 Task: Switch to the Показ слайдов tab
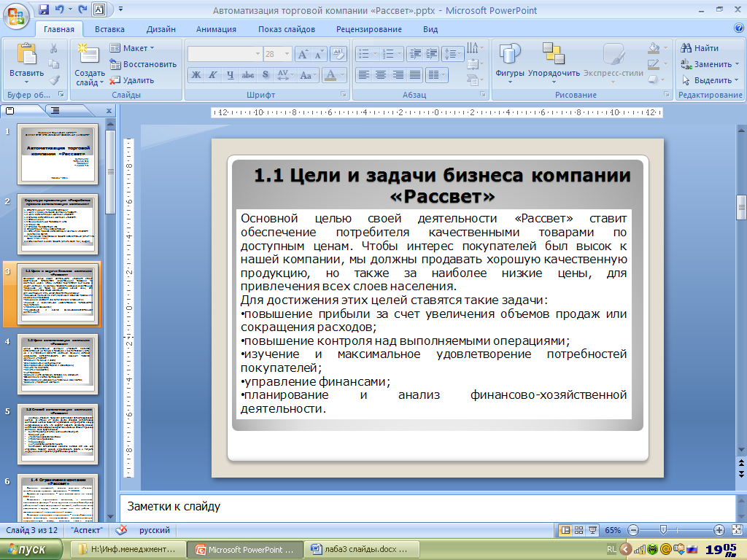[287, 29]
